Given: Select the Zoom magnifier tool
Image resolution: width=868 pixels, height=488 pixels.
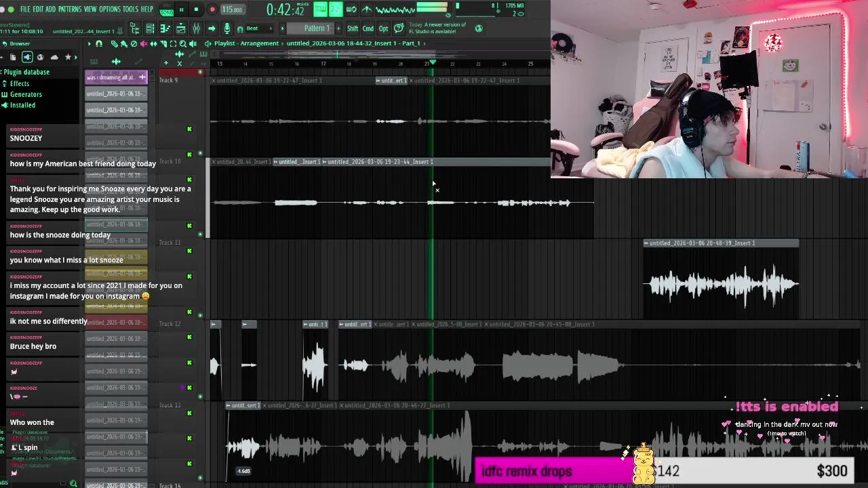Looking at the screenshot, I should (183, 43).
